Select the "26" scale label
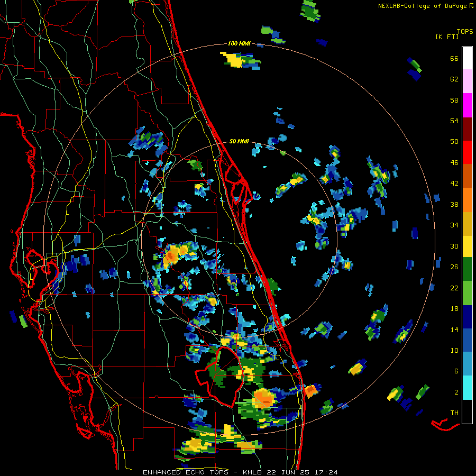The width and height of the screenshot is (476, 476). click(x=454, y=267)
